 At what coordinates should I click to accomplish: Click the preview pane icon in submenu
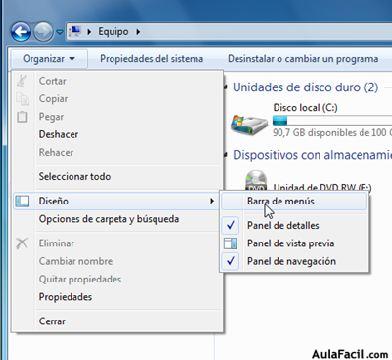[x=230, y=243]
